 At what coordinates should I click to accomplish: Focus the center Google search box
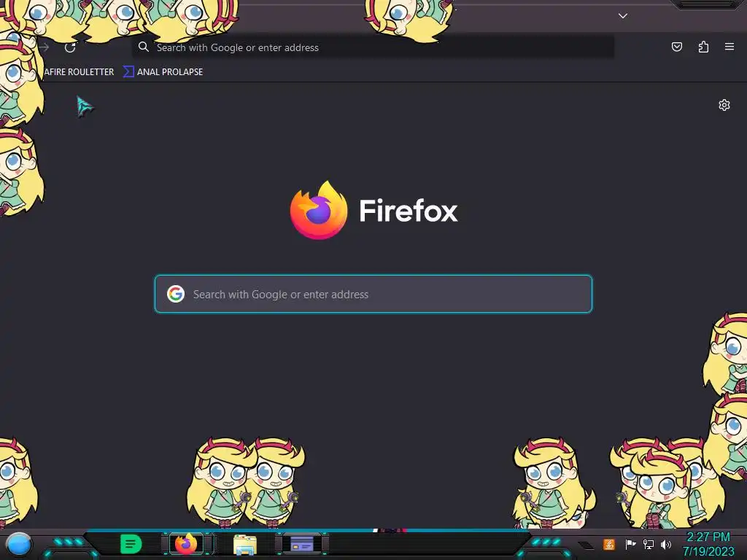[373, 294]
